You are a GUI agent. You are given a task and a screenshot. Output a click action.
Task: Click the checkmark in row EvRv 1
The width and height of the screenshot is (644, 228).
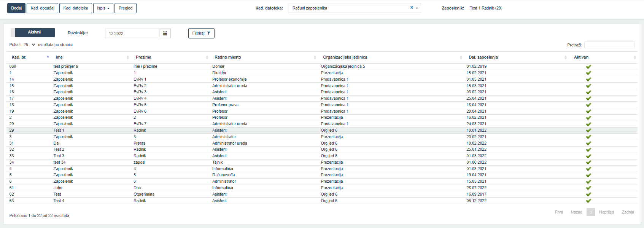coord(588,80)
